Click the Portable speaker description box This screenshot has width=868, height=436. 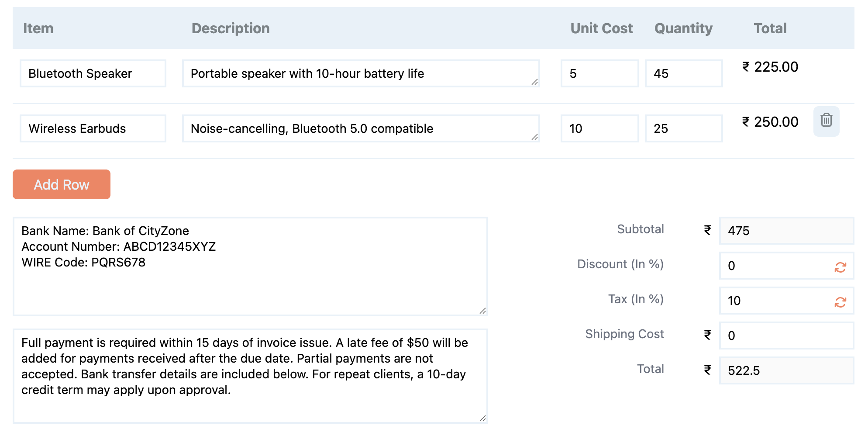pos(360,73)
